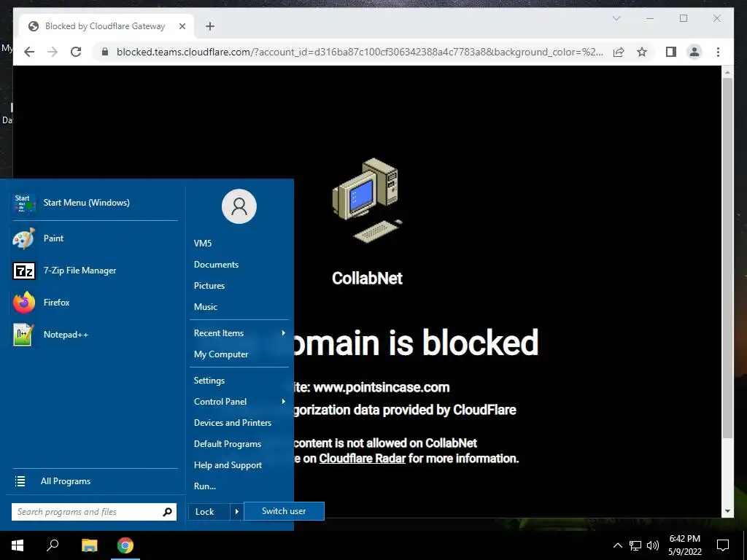Viewport: 747px width, 560px height.
Task: Open Chrome's three-dot menu
Action: coord(718,52)
